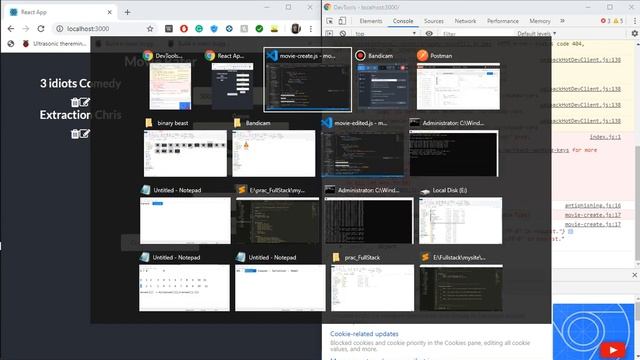The image size is (640, 360).
Task: Click the DevTools console vertical scrollbar
Action: pyautogui.click(x=638, y=202)
